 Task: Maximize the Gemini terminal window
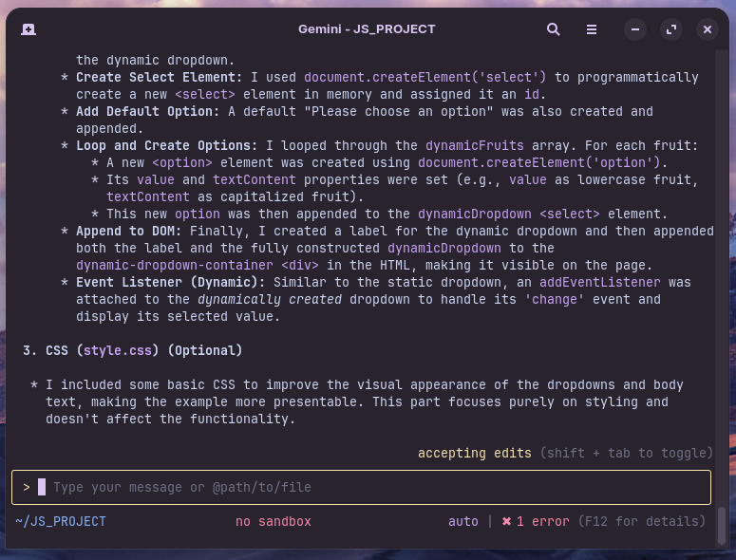click(x=671, y=29)
